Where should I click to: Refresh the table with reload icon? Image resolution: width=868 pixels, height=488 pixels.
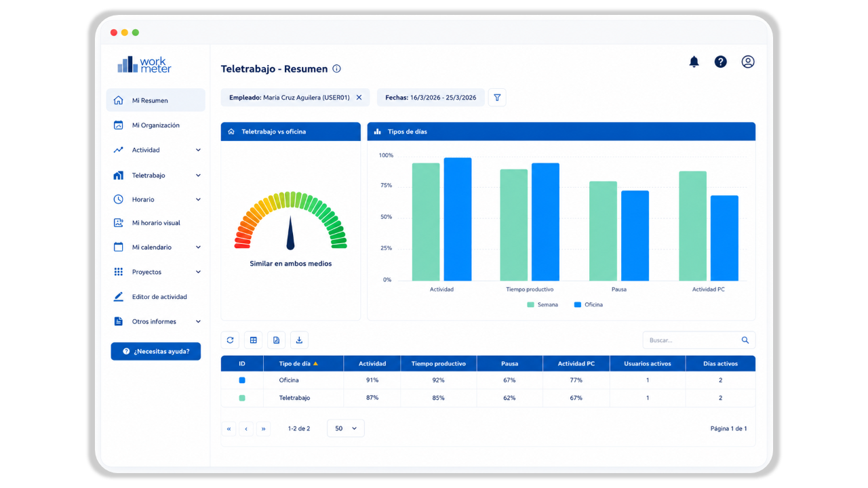(x=230, y=340)
